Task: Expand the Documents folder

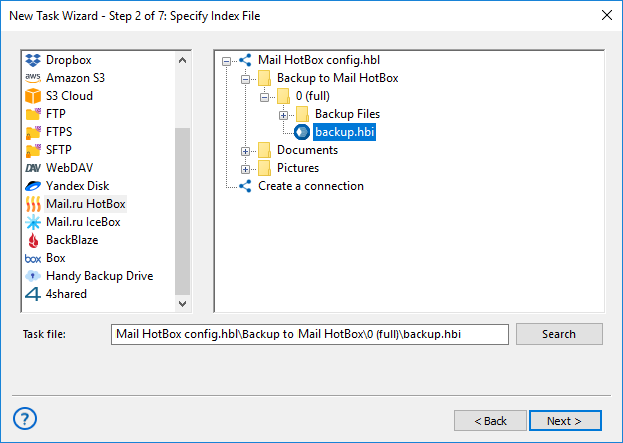Action: (246, 151)
